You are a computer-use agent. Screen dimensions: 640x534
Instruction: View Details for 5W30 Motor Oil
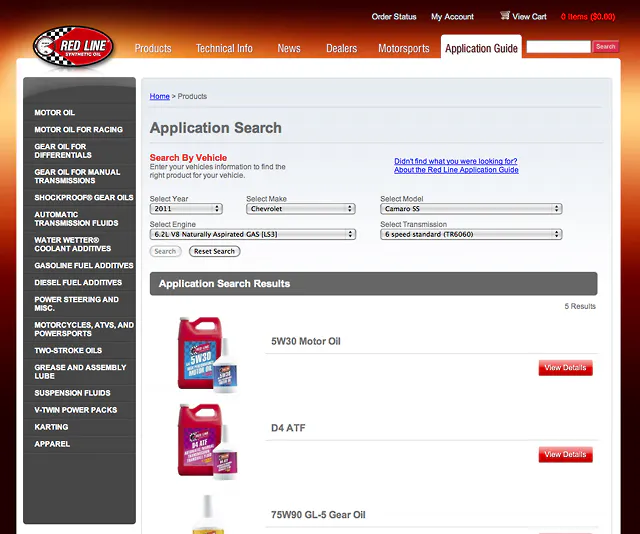565,368
